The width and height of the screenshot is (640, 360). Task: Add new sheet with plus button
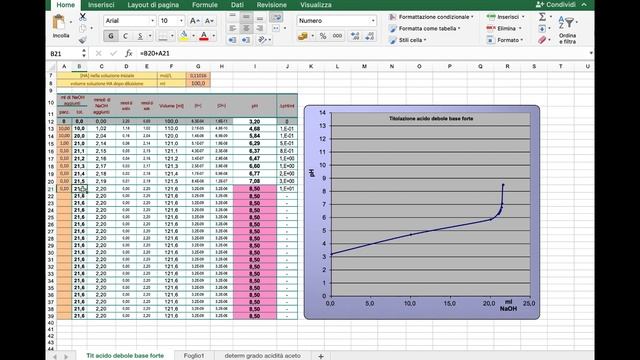(x=321, y=356)
